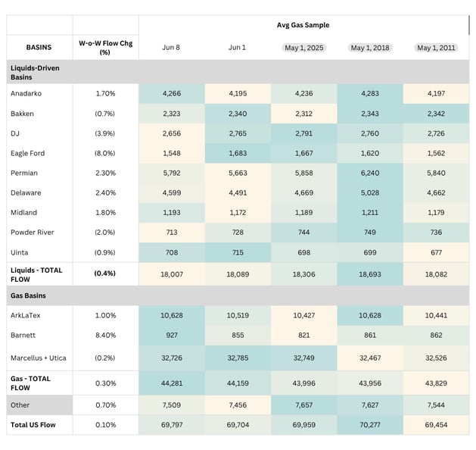This screenshot has height=450, width=476.
Task: Click the scrollbar at table's right edge
Action: pos(469,25)
